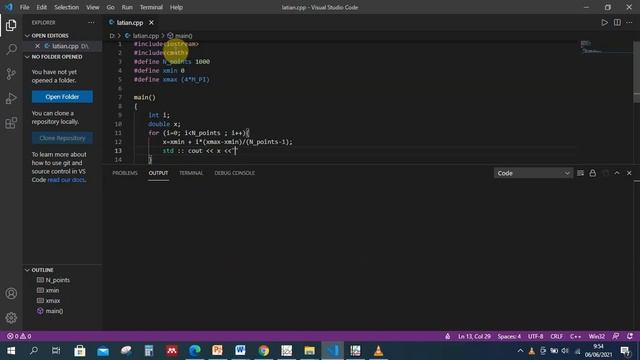This screenshot has width=640, height=360.
Task: Switch to the Terminal panel tab
Action: pos(191,173)
